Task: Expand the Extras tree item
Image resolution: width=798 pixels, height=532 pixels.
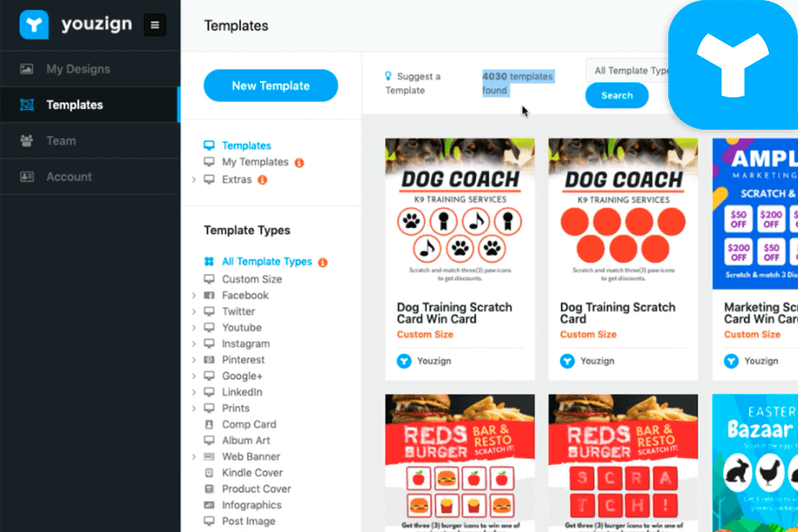Action: [194, 180]
